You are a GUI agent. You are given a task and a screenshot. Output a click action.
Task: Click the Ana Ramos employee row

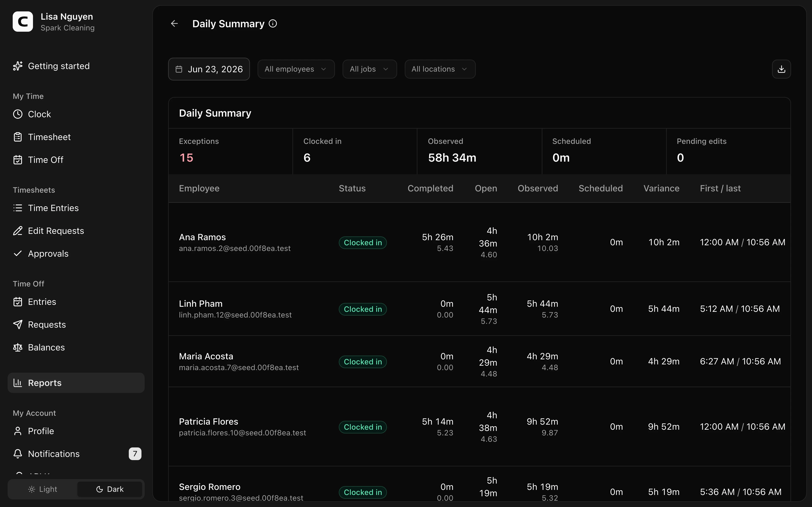pos(480,242)
